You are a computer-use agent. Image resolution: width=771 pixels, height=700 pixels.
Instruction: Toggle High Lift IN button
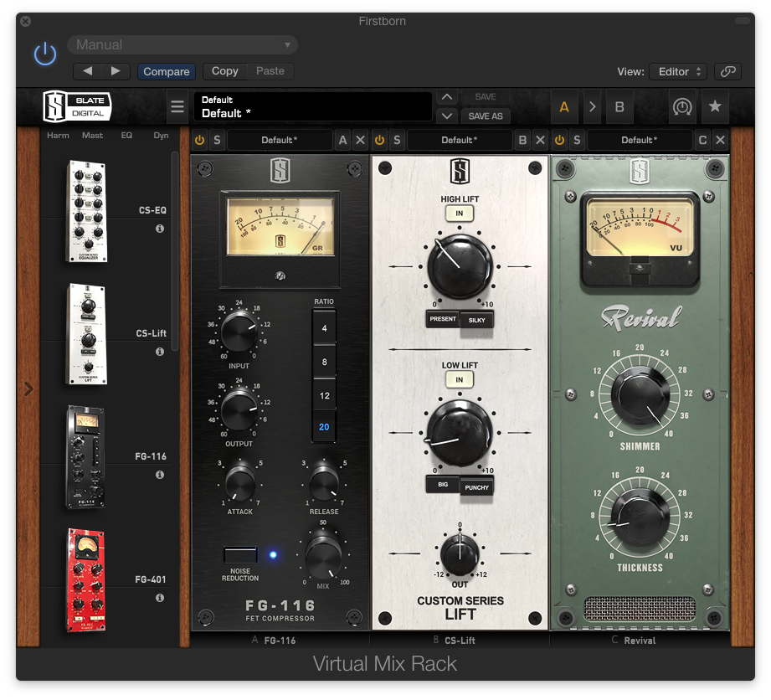coord(460,214)
